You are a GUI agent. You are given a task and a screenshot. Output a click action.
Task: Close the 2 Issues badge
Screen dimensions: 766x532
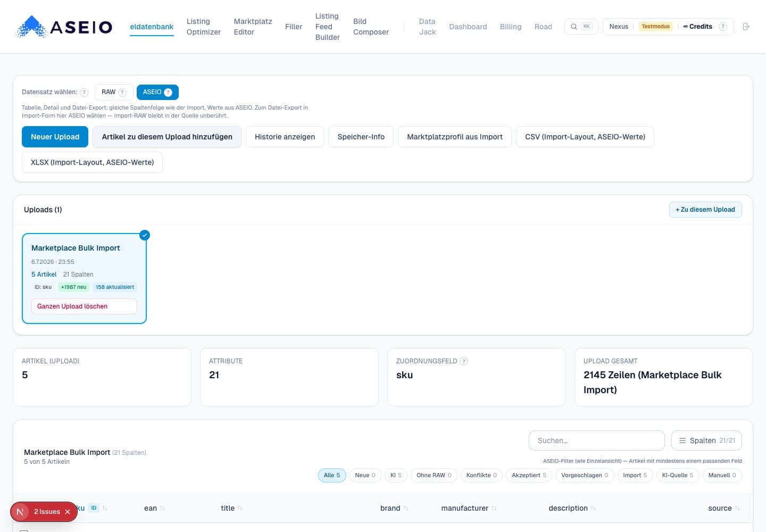[68, 512]
